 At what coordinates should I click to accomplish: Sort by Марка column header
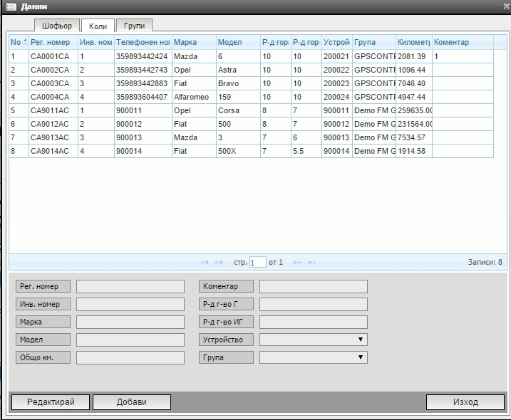point(194,42)
